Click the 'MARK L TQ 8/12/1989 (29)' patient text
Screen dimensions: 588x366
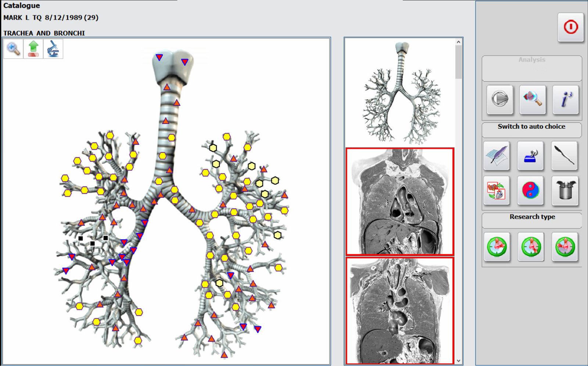[x=51, y=18]
